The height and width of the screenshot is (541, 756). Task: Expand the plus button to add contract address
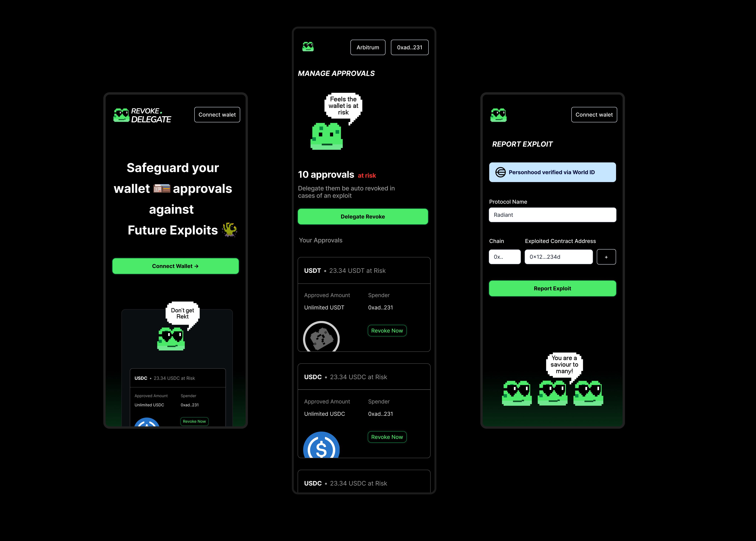[606, 256]
